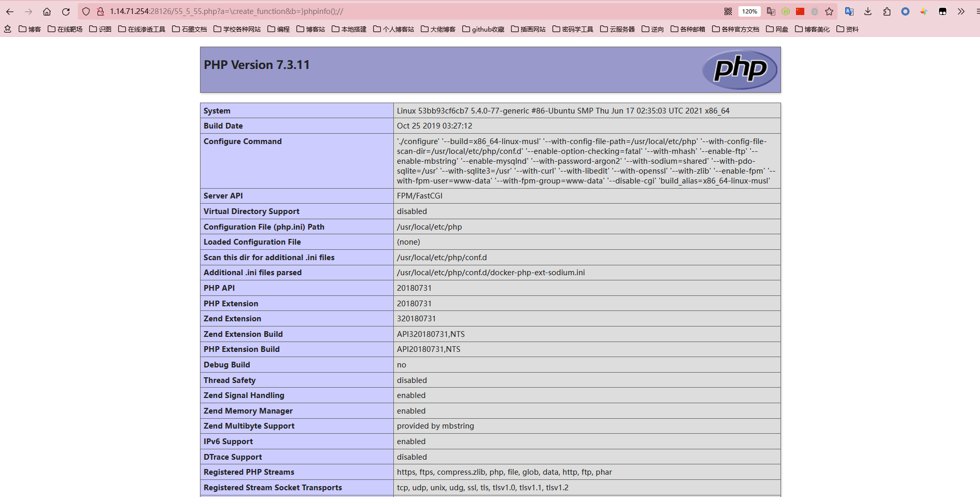Open the Downloads panel
Image resolution: width=980 pixels, height=497 pixels.
[868, 11]
